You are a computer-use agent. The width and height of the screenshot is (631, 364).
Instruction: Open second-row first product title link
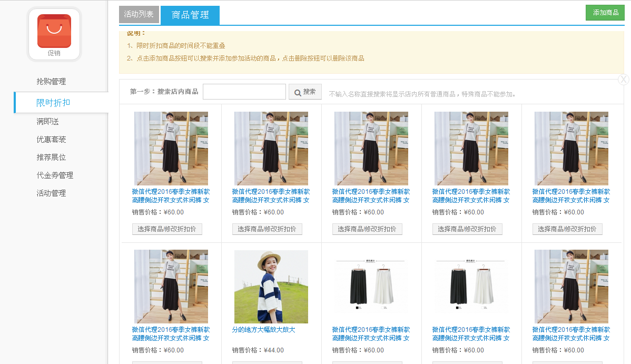pyautogui.click(x=171, y=334)
